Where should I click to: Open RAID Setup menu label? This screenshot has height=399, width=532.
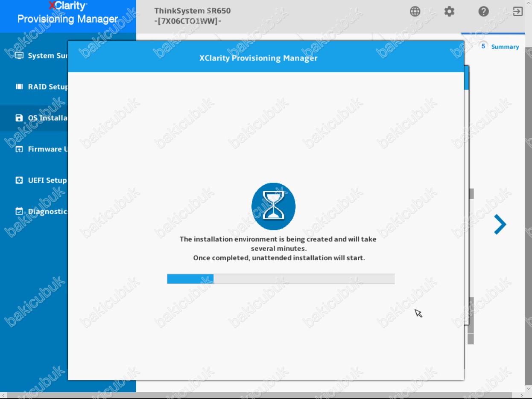47,87
